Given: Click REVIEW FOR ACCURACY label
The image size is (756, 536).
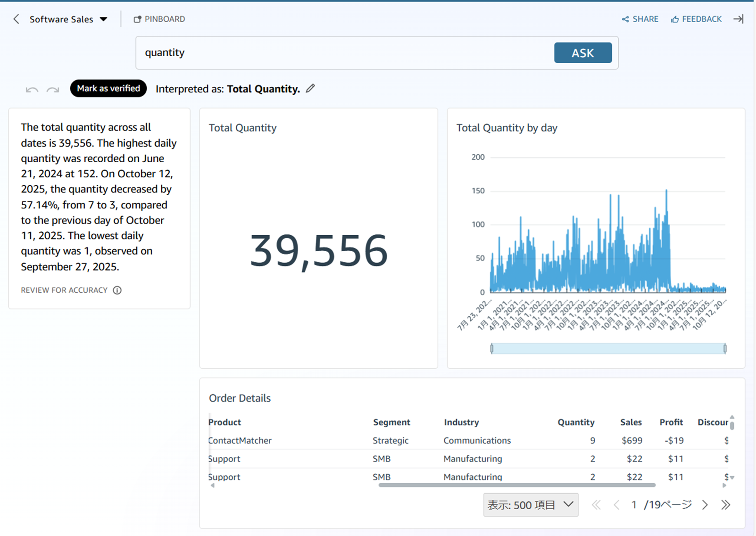Looking at the screenshot, I should [x=64, y=290].
